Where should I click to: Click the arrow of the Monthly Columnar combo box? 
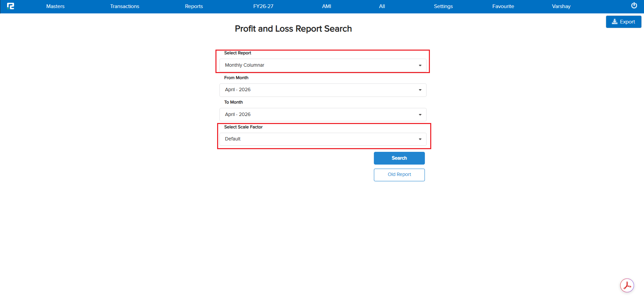pyautogui.click(x=420, y=65)
